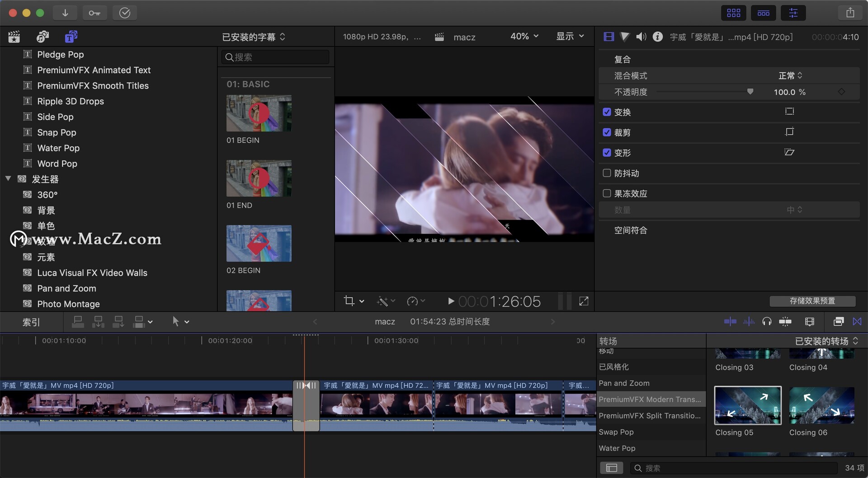Show transform onscreen controls icon for 变换
The width and height of the screenshot is (868, 478).
tap(789, 112)
